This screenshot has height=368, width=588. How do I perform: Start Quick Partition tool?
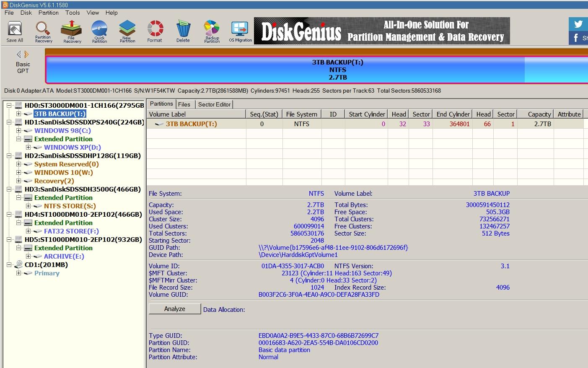(99, 31)
